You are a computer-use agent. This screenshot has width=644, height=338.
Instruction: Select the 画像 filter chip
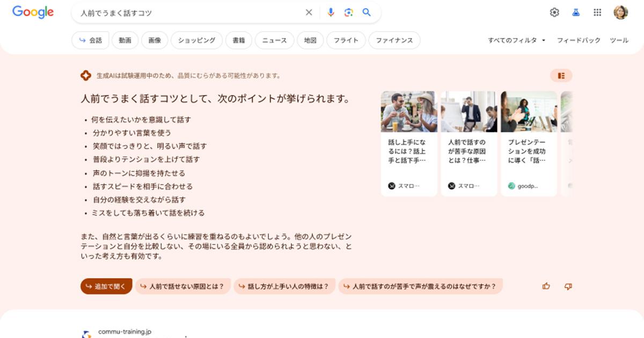[x=155, y=40]
